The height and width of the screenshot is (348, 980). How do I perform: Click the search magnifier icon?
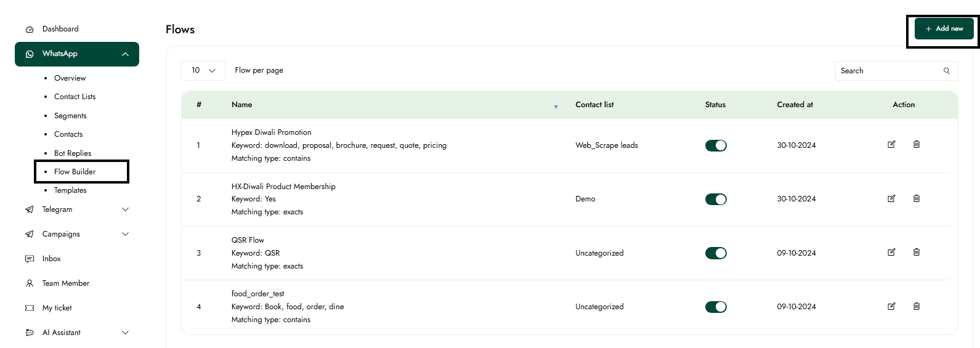coord(946,71)
